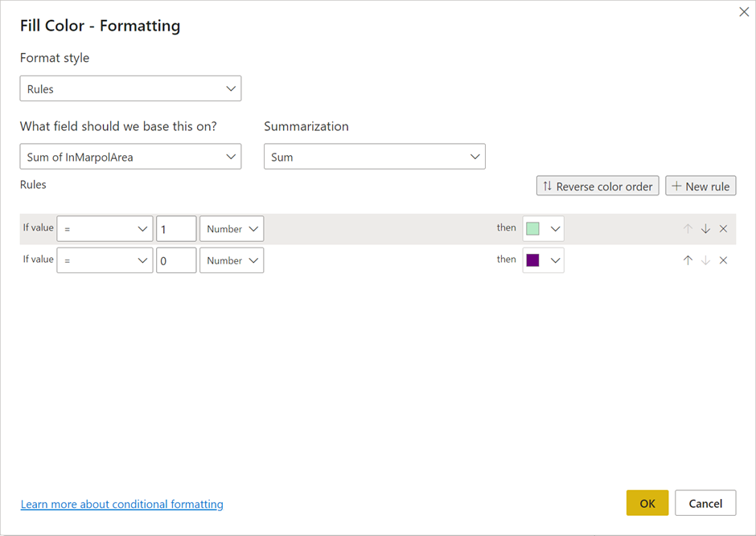Change second rule's Number type dropdown
This screenshot has width=756, height=536.
[232, 260]
